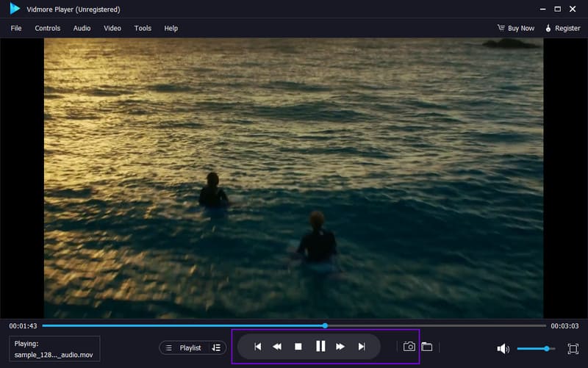Skip to the previous track
Viewport: 588px width, 368px height.
point(257,347)
